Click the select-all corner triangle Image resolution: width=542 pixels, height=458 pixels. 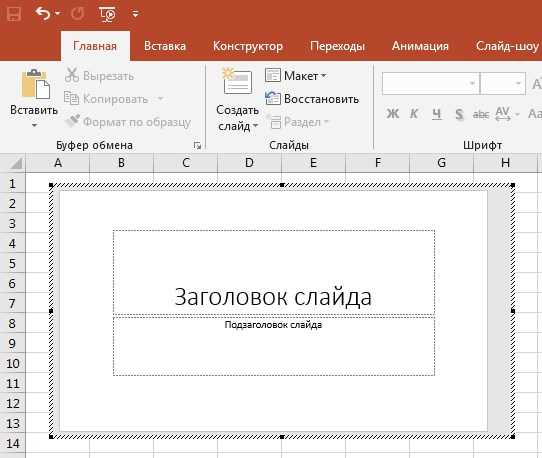click(16, 163)
